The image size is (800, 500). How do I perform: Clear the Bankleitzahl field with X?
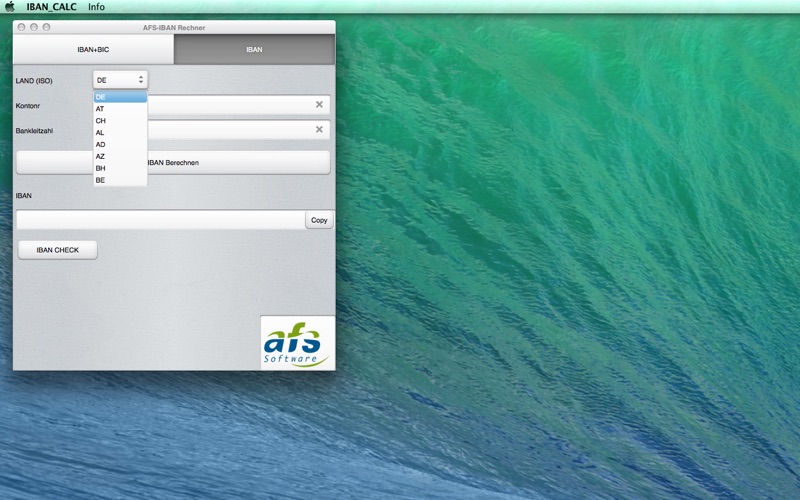(319, 130)
